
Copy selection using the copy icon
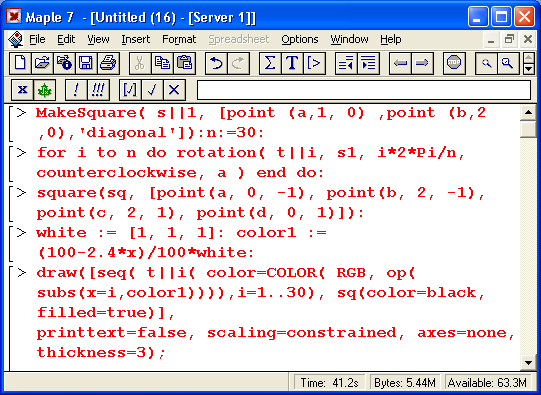[x=162, y=63]
